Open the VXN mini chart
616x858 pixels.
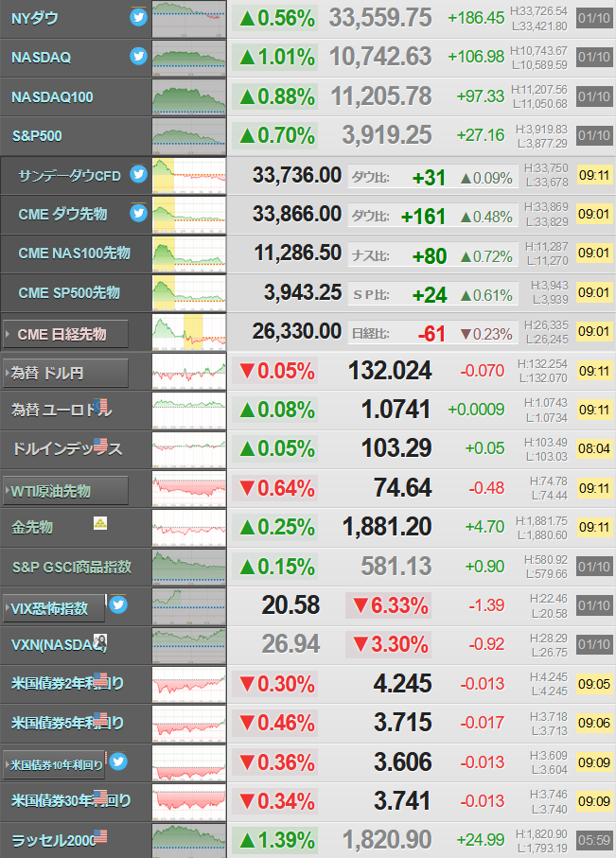coord(189,645)
